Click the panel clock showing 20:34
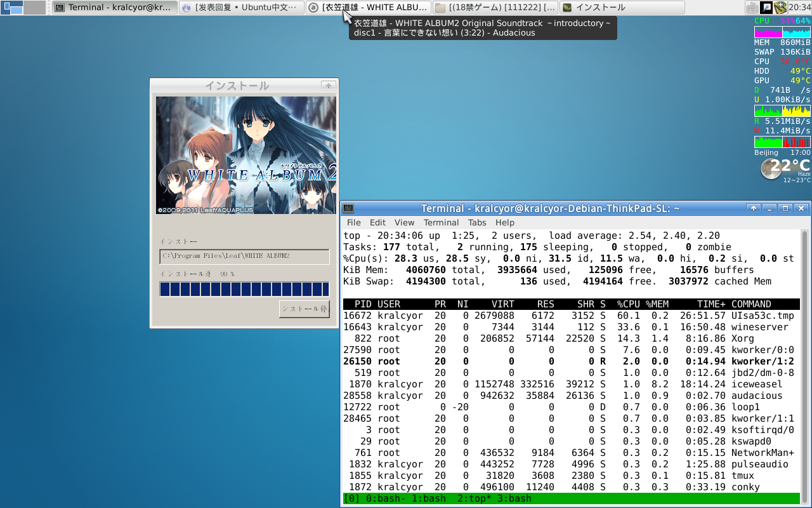 [x=799, y=8]
